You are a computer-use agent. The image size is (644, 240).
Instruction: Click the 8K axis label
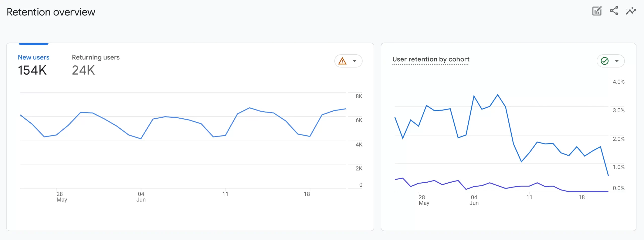[x=359, y=96]
